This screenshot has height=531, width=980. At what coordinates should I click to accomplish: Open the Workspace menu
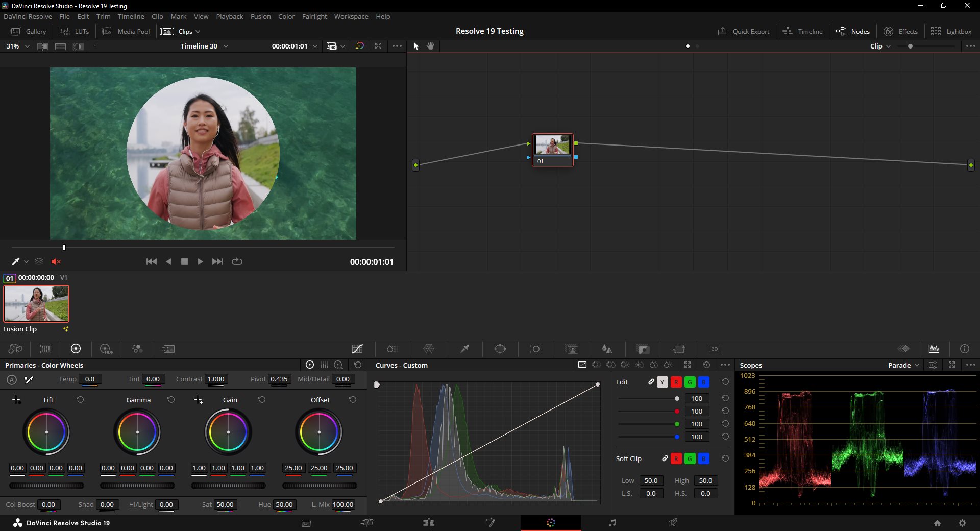coord(351,16)
